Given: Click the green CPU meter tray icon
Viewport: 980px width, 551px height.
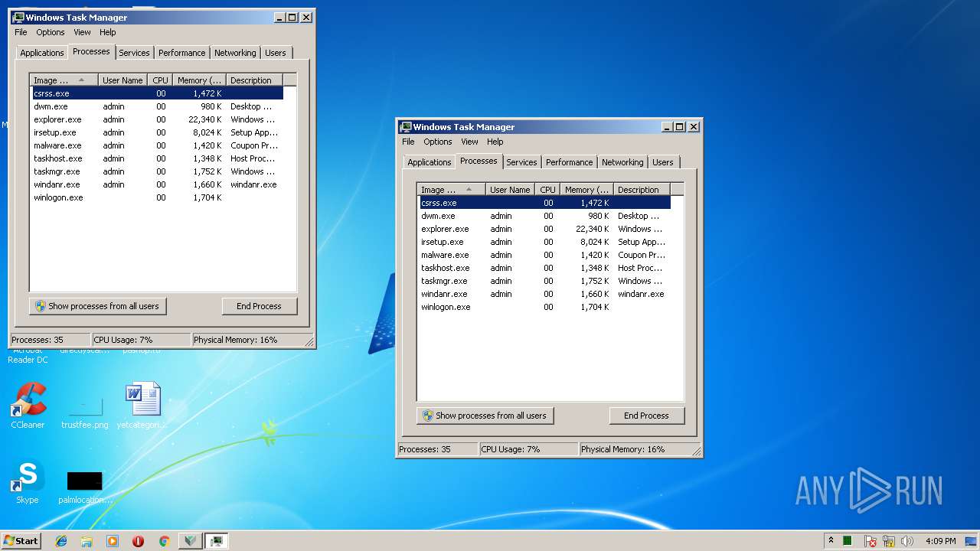Looking at the screenshot, I should (848, 541).
